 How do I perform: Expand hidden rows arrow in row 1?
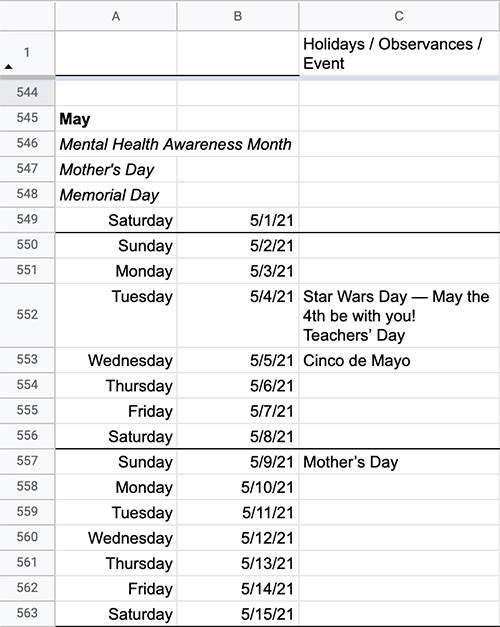point(8,67)
